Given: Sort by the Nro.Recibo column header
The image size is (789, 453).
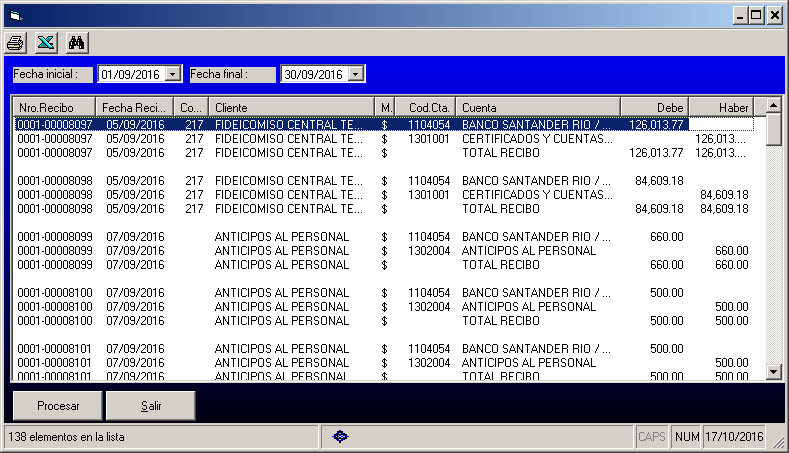Looking at the screenshot, I should click(x=54, y=107).
